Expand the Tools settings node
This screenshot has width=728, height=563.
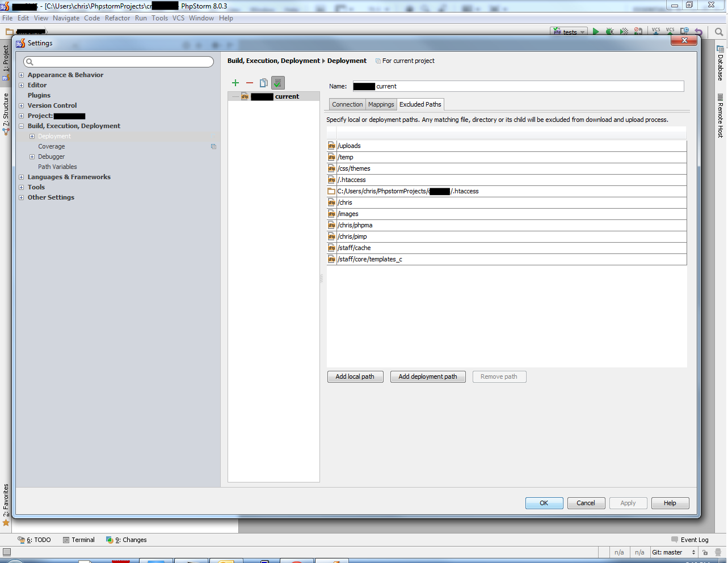click(21, 187)
